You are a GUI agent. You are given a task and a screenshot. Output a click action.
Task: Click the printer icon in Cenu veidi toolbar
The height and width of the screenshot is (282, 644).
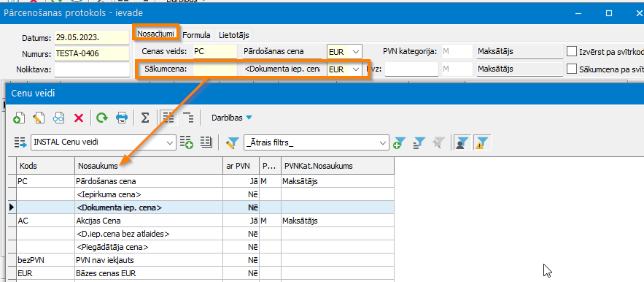[122, 118]
